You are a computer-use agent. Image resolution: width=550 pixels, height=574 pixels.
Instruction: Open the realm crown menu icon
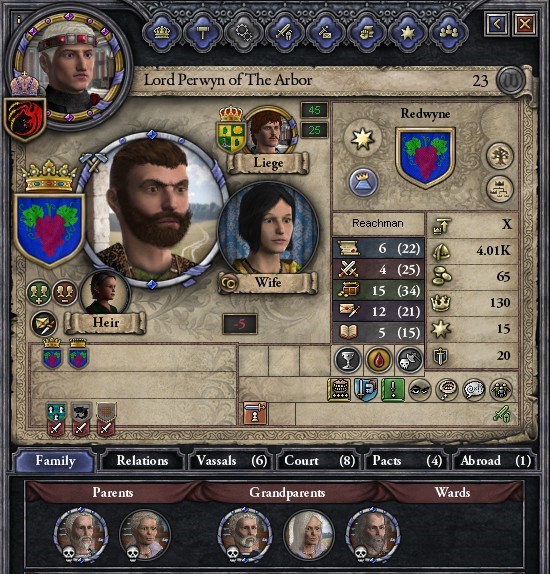pyautogui.click(x=161, y=33)
